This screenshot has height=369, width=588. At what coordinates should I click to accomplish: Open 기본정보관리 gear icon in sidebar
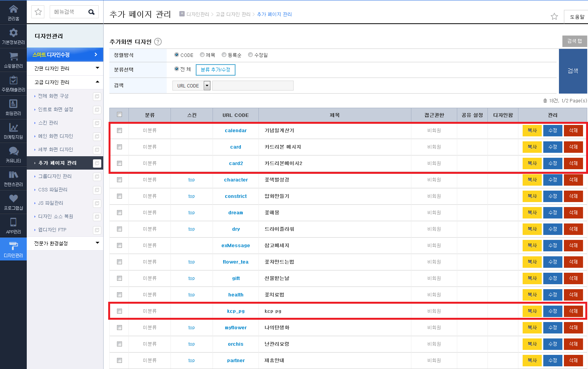tap(13, 32)
